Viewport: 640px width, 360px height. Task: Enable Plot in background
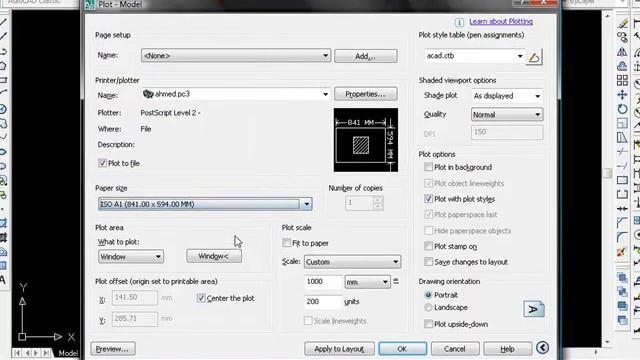coord(428,167)
